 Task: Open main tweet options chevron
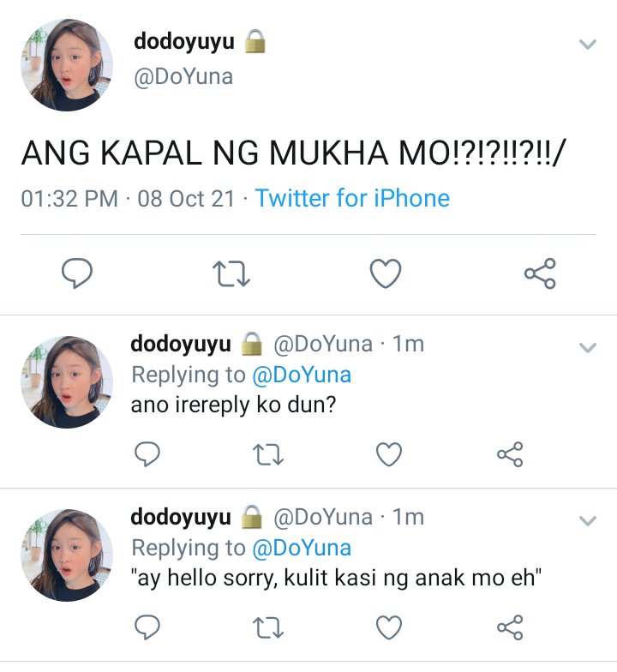pyautogui.click(x=588, y=45)
